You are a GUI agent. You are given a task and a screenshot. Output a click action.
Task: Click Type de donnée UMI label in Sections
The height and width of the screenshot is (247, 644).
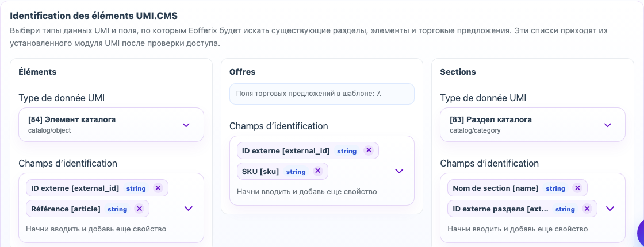coord(484,98)
